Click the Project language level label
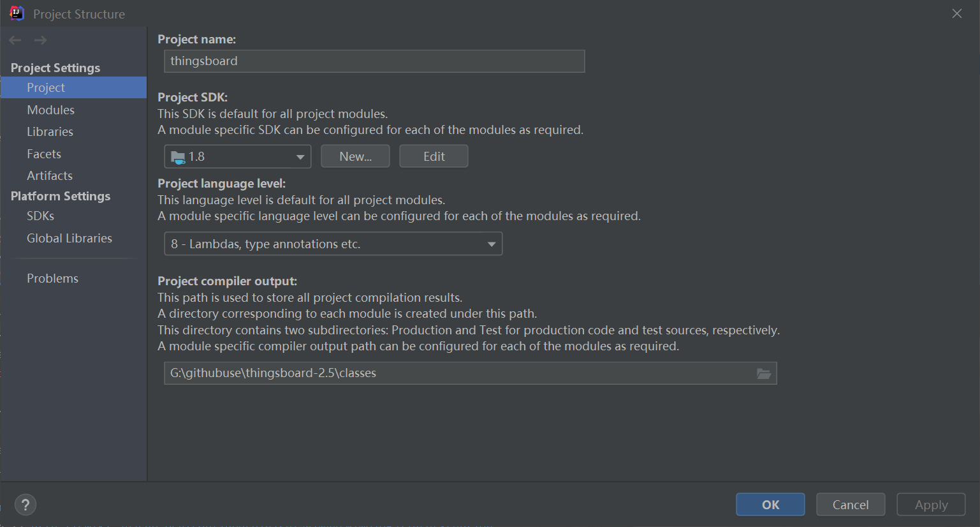 click(222, 184)
